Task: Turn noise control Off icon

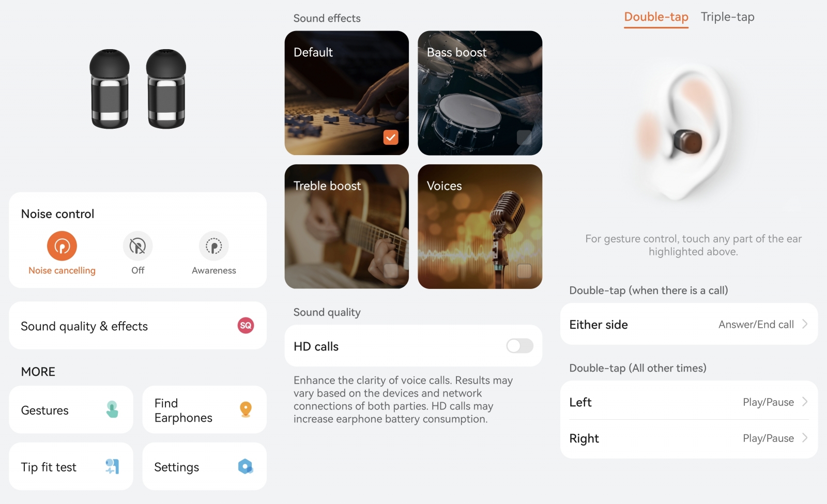Action: (137, 246)
